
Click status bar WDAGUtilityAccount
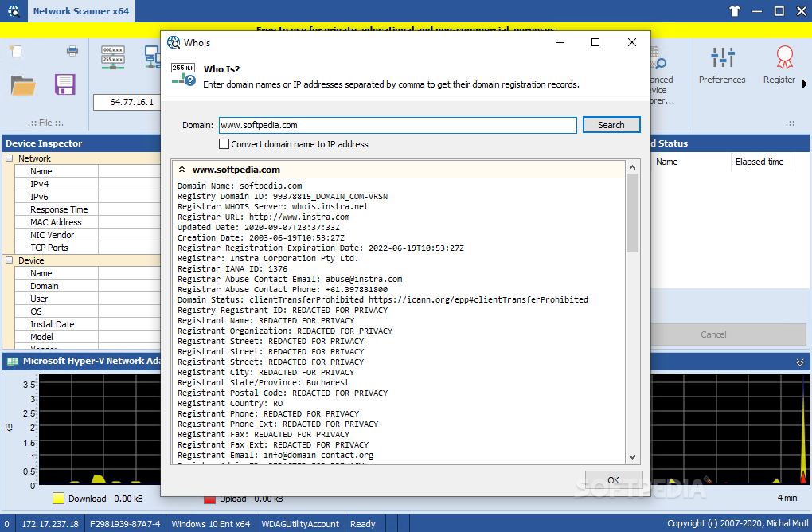click(300, 524)
